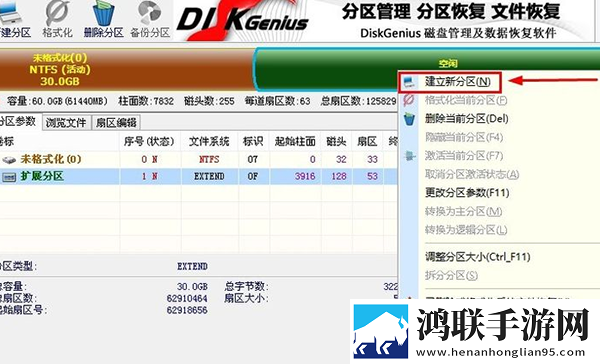Click the icon beside 格式化当前分区(F)
This screenshot has width=600, height=364.
pyautogui.click(x=409, y=100)
